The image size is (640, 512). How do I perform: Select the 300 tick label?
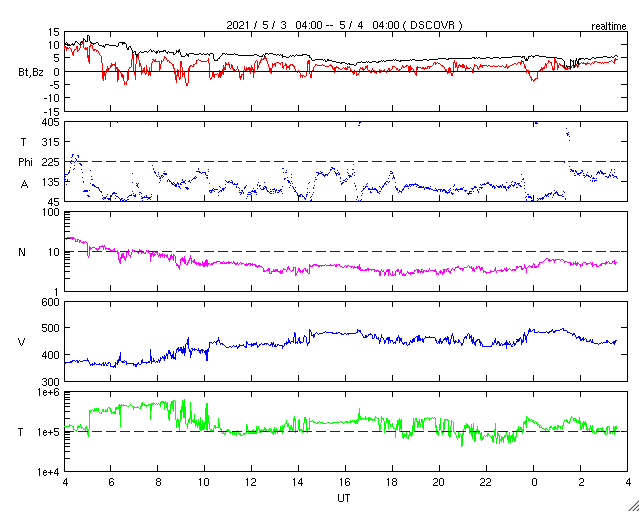point(51,382)
